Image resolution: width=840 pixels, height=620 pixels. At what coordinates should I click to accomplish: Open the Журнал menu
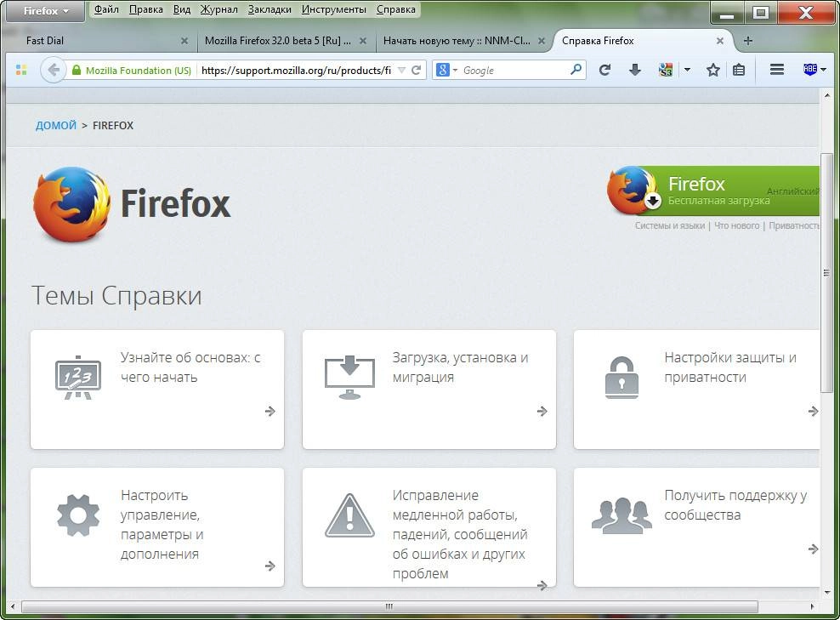point(219,9)
